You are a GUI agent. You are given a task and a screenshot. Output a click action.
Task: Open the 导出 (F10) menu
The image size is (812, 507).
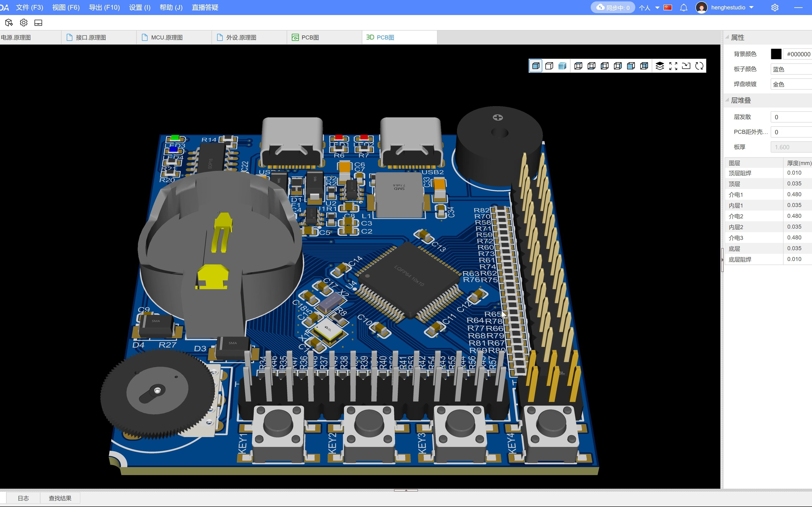pos(104,7)
